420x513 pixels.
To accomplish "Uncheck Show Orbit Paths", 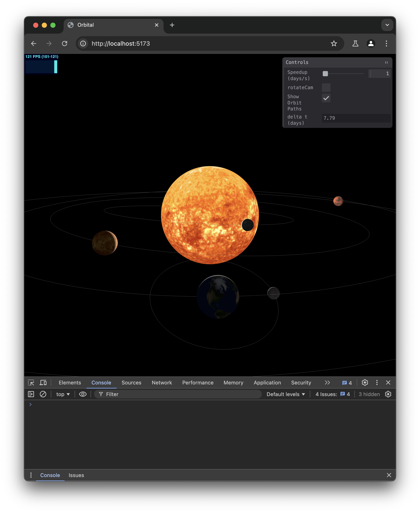I will pos(326,98).
